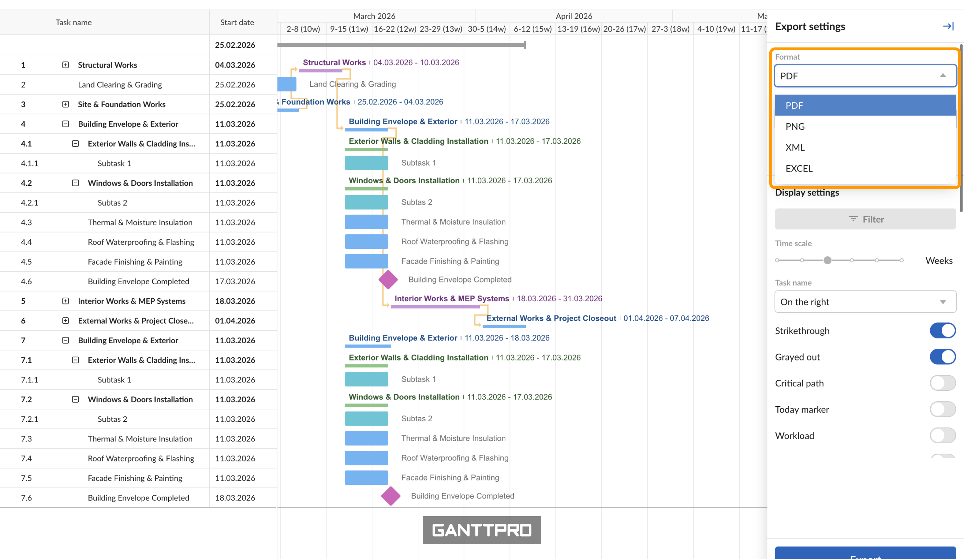The height and width of the screenshot is (560, 964).
Task: Collapse the Export settings panel arrow icon
Action: click(x=947, y=26)
